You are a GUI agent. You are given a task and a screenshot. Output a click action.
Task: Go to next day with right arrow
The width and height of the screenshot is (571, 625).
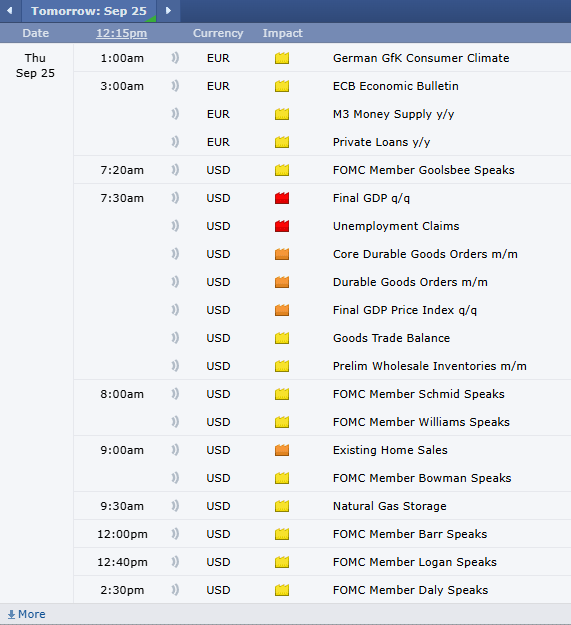point(168,11)
